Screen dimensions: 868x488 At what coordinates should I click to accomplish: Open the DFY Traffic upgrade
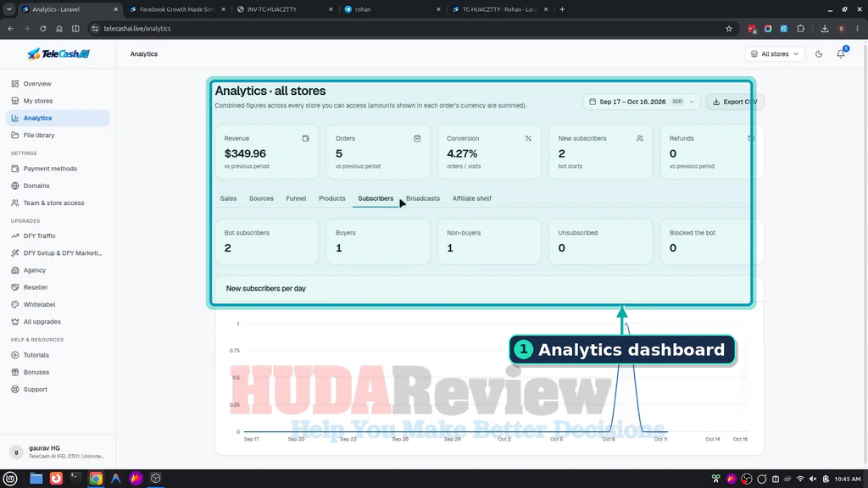click(x=58, y=236)
